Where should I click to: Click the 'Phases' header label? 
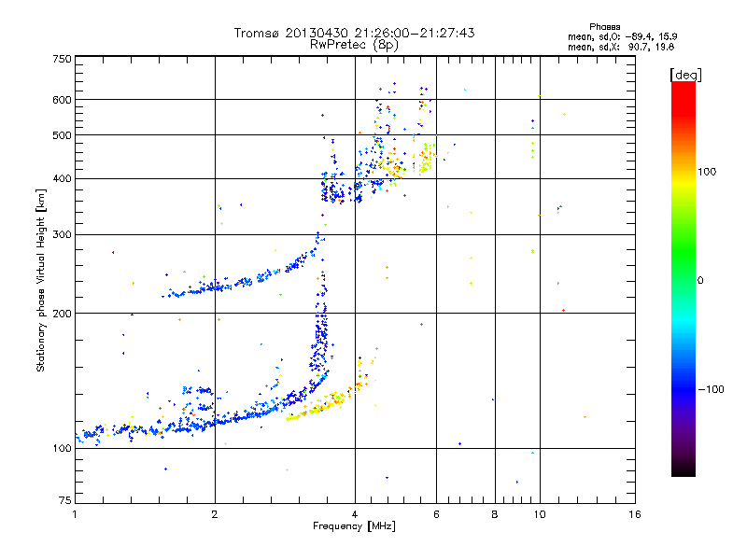(604, 27)
